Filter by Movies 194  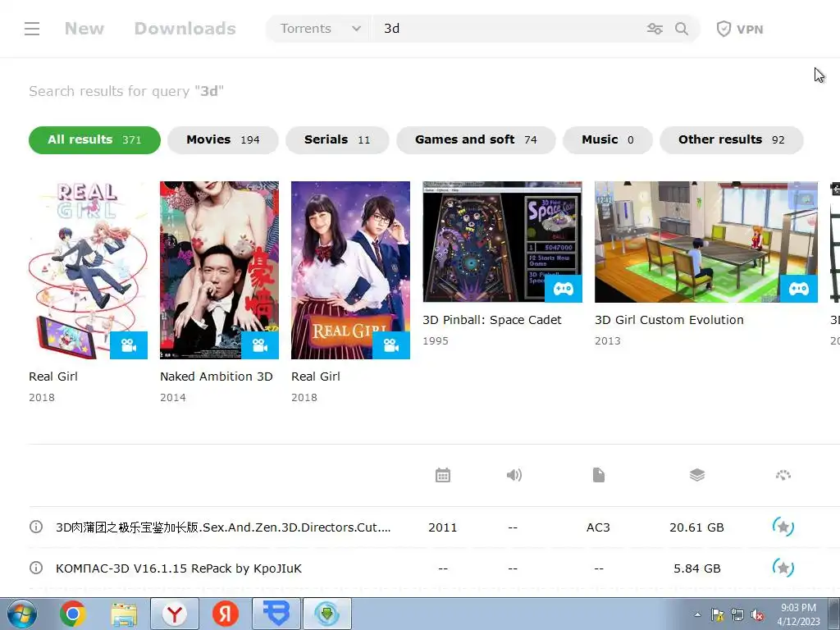click(x=223, y=139)
